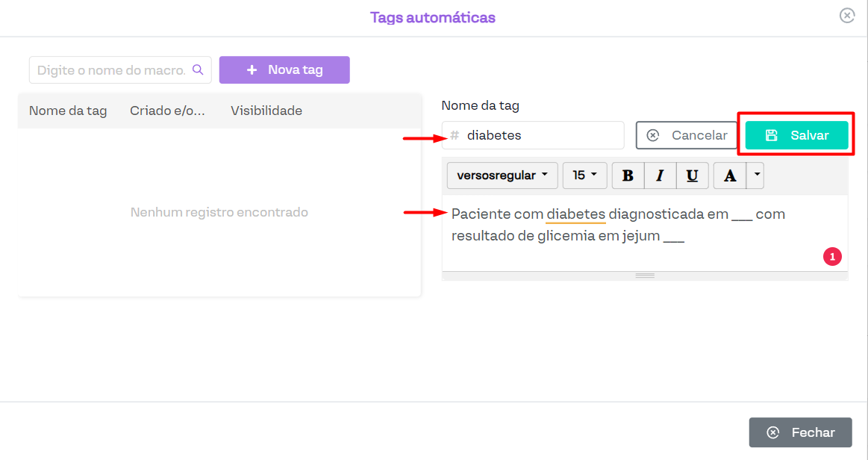The width and height of the screenshot is (868, 460).
Task: Click the Bold formatting icon
Action: (x=628, y=175)
